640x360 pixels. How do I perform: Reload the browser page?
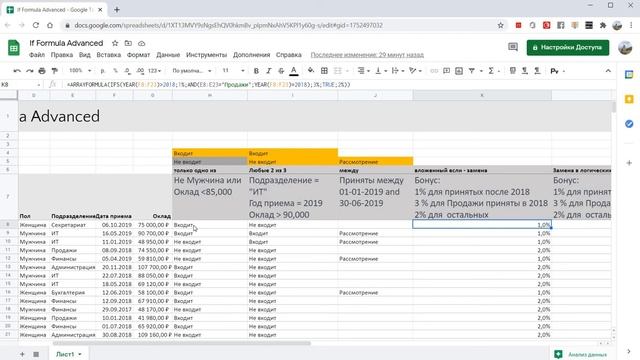36,25
